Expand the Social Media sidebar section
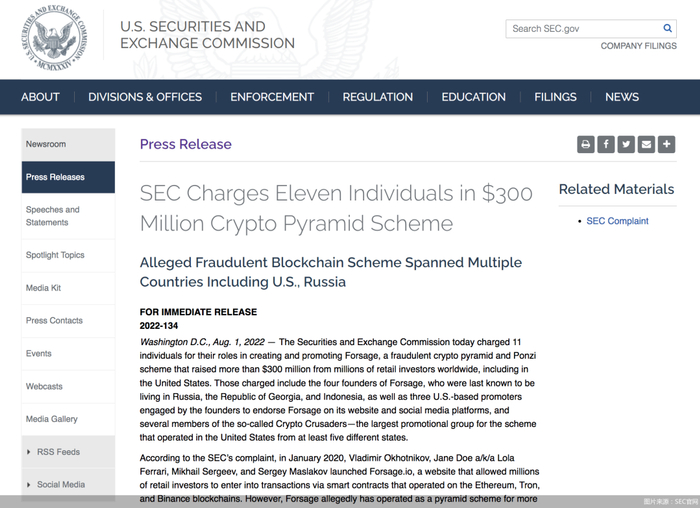Viewport: 700px width, 508px height. [60, 484]
